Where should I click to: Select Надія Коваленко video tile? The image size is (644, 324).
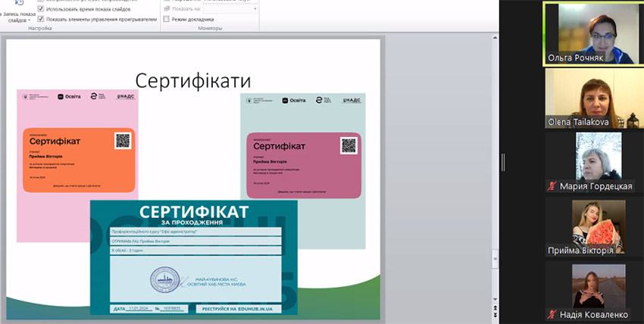coord(594,292)
